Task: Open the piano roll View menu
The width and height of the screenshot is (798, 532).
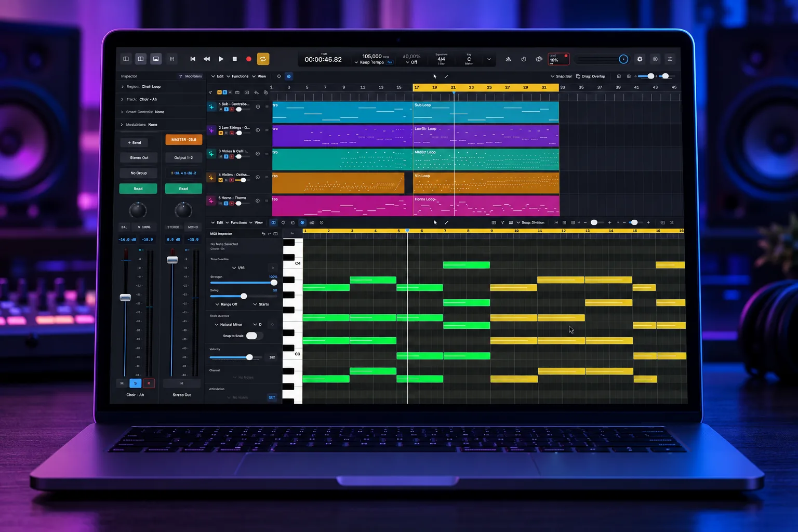Action: (256, 222)
